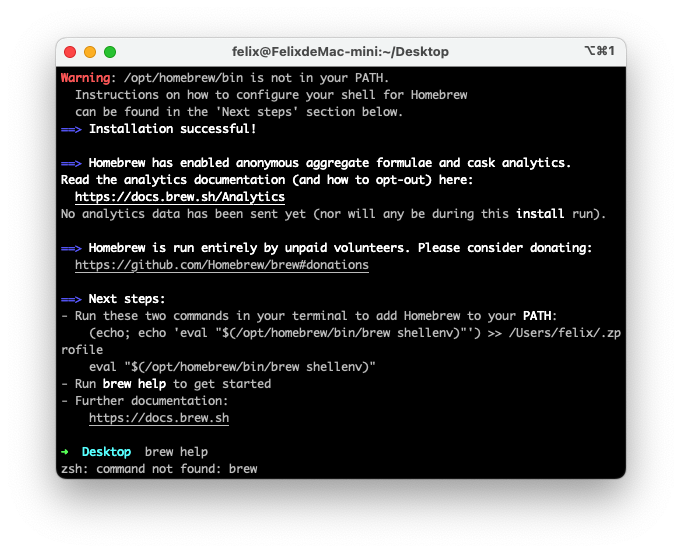This screenshot has width=682, height=553.
Task: Open the https://docs.brew.sh documentation link
Action: (x=159, y=418)
